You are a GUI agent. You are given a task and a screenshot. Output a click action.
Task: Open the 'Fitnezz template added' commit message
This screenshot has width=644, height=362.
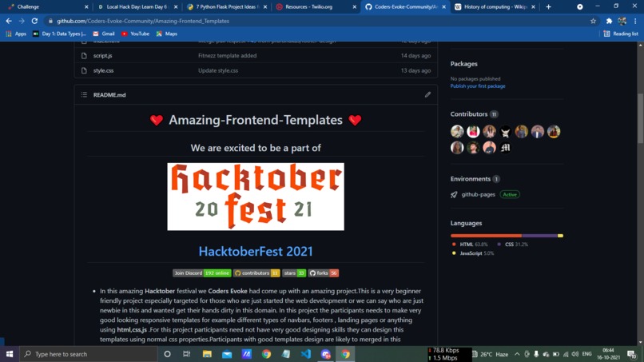pyautogui.click(x=227, y=55)
